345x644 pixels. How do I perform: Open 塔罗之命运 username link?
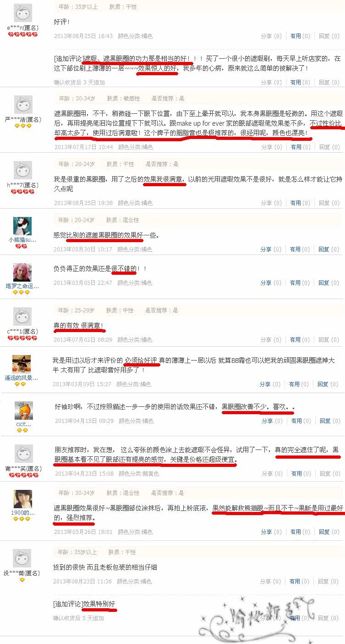[22, 286]
